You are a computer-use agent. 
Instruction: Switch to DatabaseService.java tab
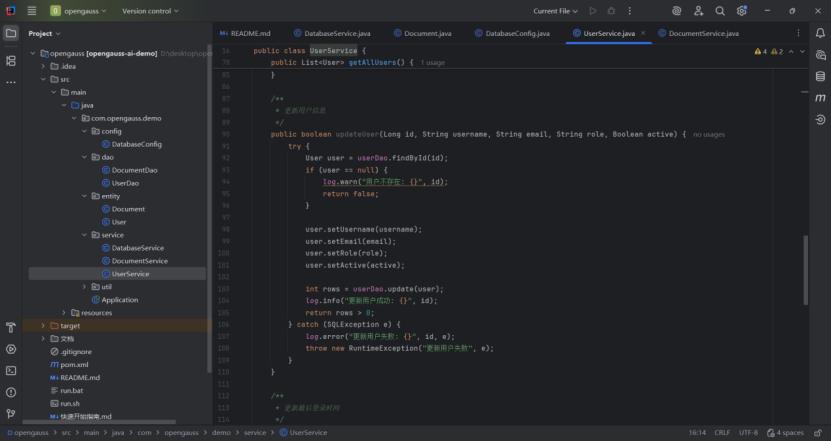[332, 33]
